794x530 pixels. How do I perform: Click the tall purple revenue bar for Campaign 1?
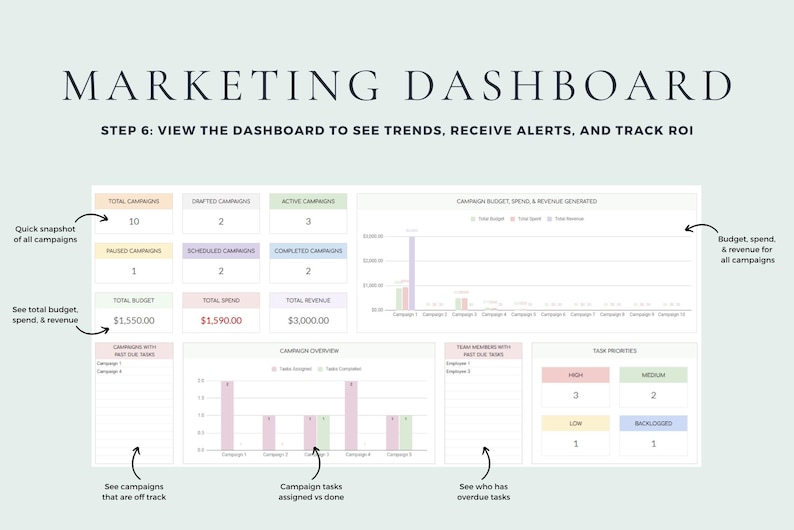tap(412, 273)
